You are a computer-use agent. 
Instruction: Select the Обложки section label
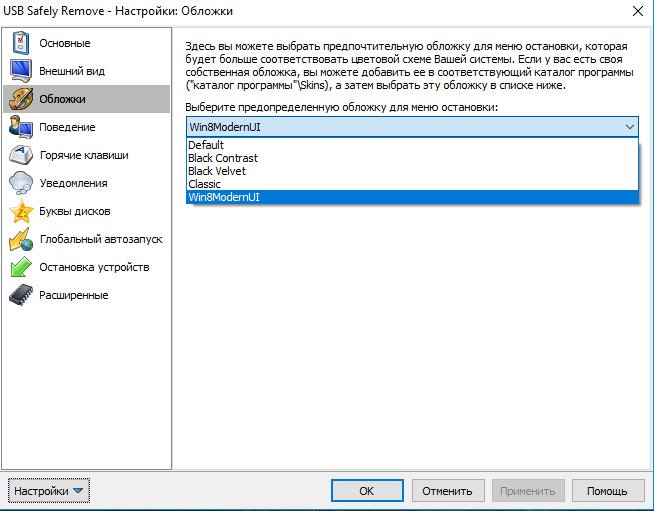coord(62,99)
